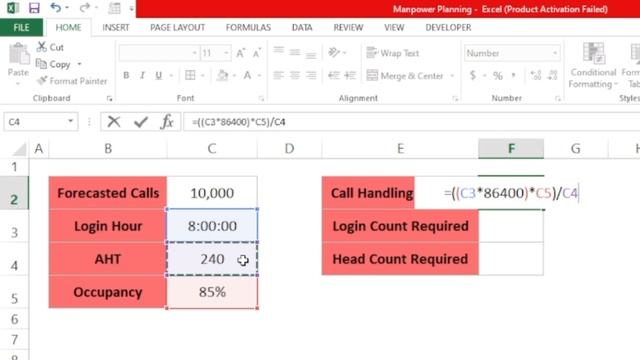Click the Increase Font Size icon
The width and height of the screenshot is (640, 360).
pyautogui.click(x=240, y=53)
